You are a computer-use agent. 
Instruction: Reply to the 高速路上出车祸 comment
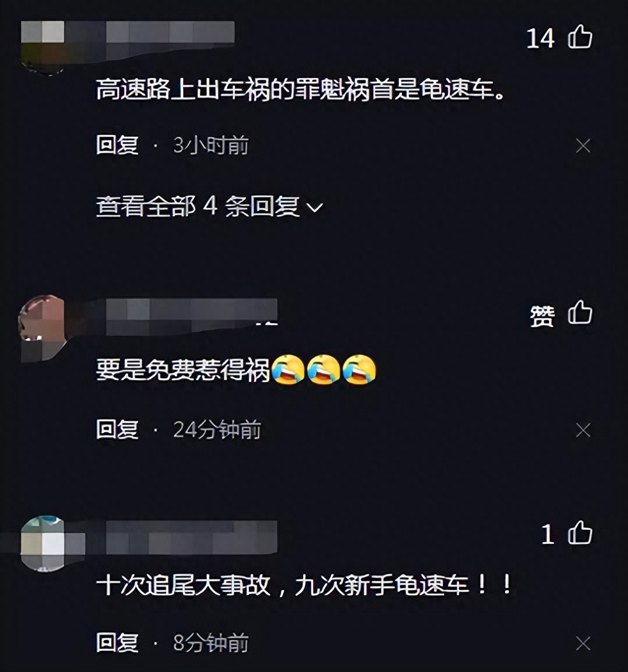click(x=117, y=145)
